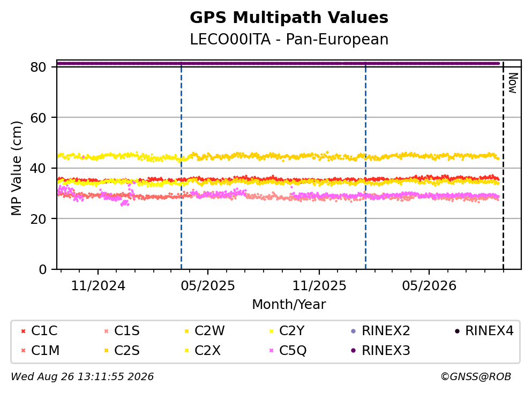Click the LECO00ITA - Pan-European subtitle
The width and height of the screenshot is (532, 393).
(x=289, y=40)
